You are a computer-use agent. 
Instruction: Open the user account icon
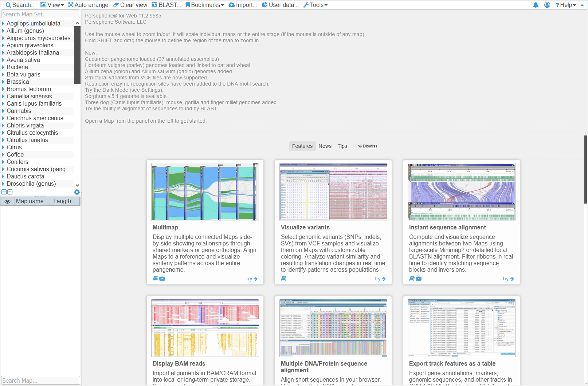click(x=547, y=5)
